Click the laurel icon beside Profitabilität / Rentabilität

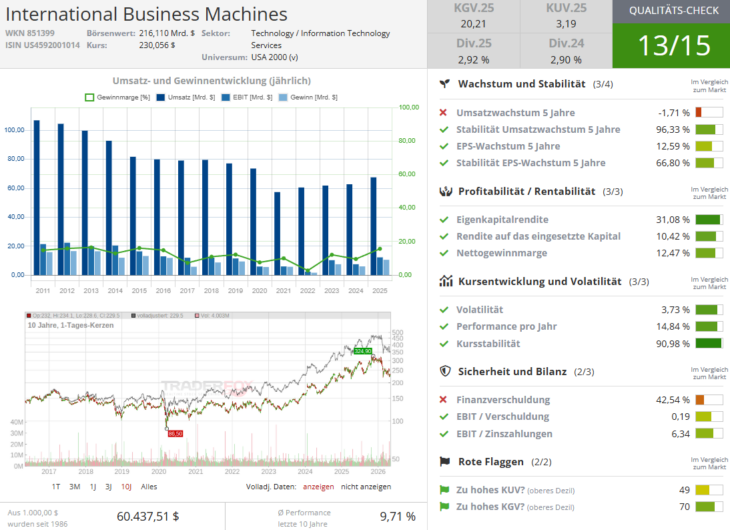[446, 191]
